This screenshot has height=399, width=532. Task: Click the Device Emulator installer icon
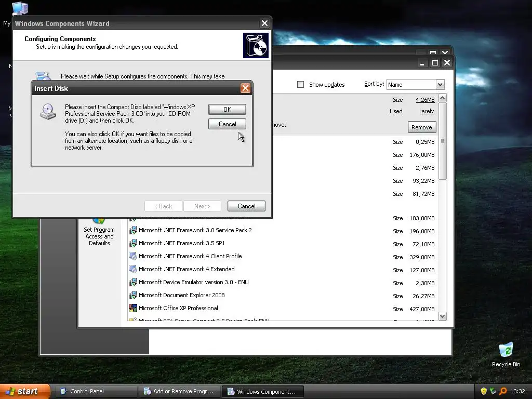tap(132, 282)
